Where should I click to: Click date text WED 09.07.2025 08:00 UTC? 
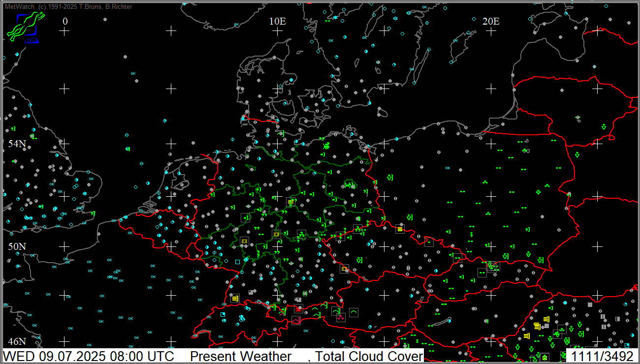pos(90,356)
